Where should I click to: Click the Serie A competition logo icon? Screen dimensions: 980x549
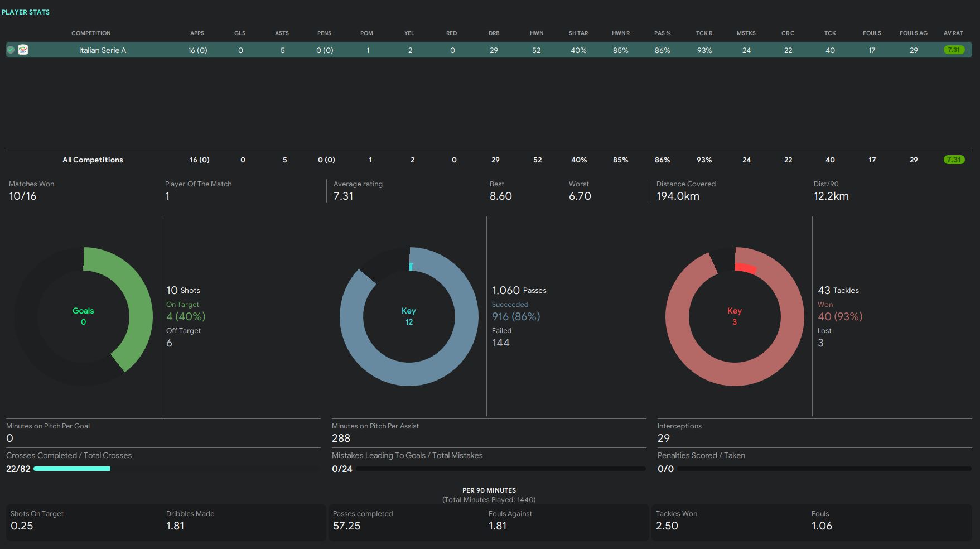[x=23, y=50]
